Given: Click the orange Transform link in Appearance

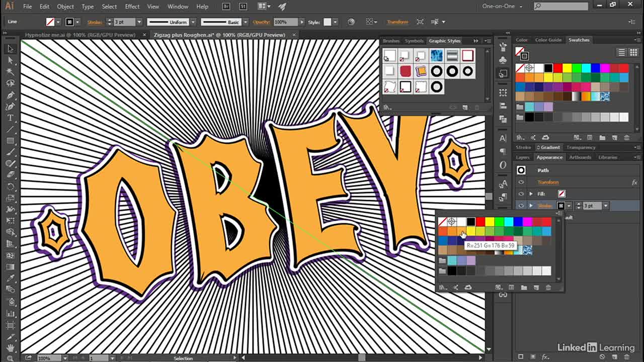Looking at the screenshot, I should point(548,183).
